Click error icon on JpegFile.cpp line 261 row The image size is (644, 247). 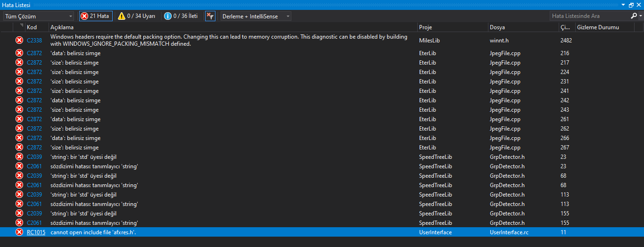19,119
